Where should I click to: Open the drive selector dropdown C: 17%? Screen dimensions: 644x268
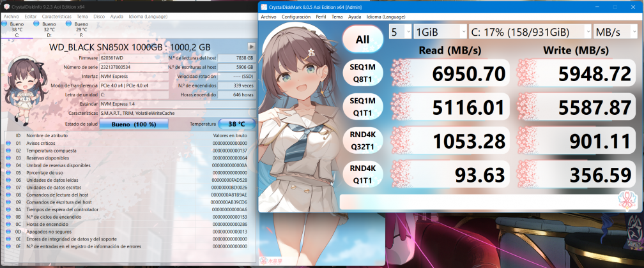(x=530, y=32)
